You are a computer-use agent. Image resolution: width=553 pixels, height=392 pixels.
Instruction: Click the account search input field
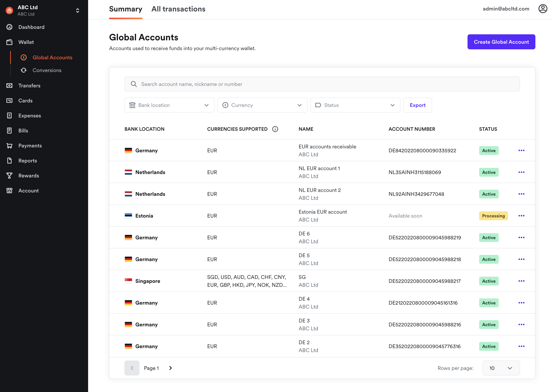(322, 84)
